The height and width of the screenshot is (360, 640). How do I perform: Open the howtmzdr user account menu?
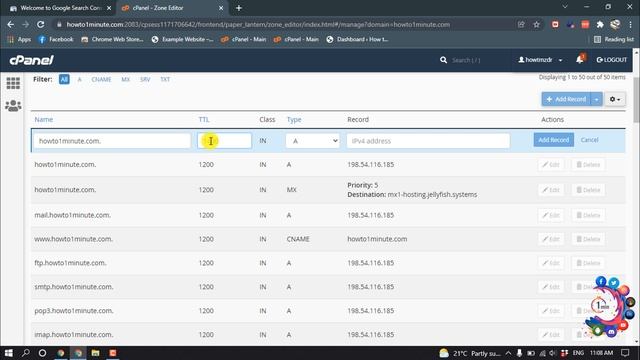(540, 60)
